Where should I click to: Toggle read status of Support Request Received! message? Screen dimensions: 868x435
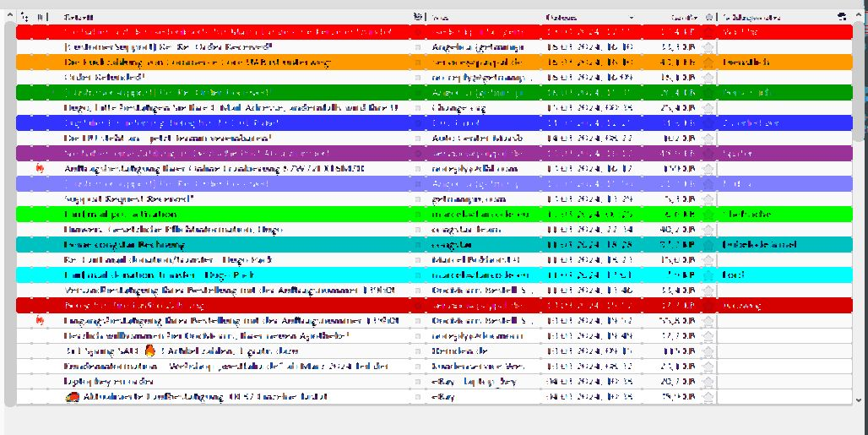pyautogui.click(x=418, y=198)
